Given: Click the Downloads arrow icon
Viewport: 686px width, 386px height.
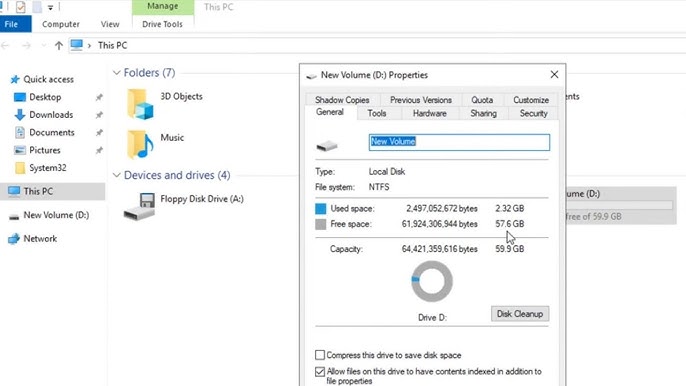Looking at the screenshot, I should (20, 115).
